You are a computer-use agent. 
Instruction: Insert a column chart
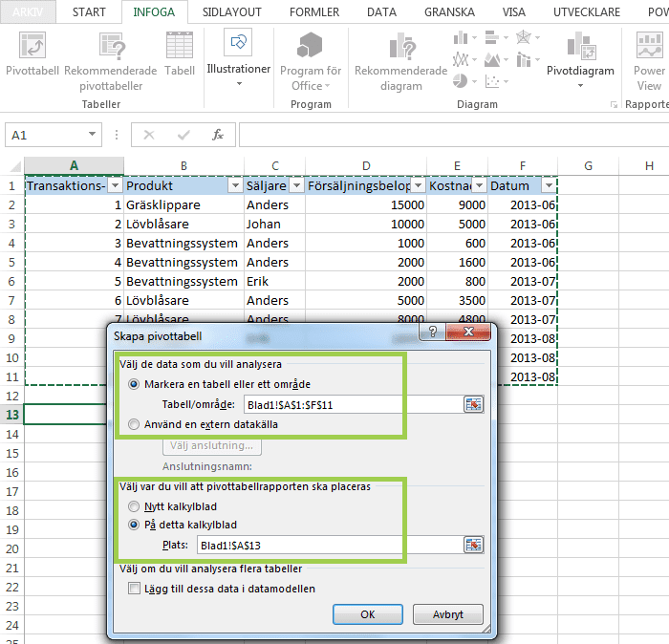coord(461,38)
